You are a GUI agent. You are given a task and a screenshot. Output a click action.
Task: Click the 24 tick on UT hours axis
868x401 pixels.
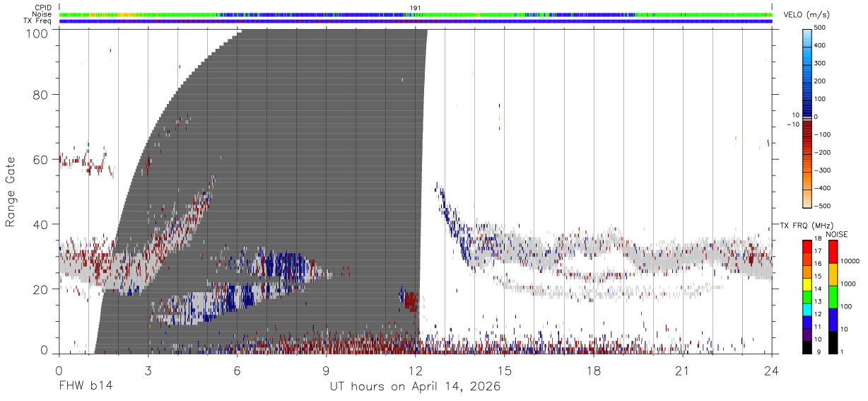coord(771,371)
